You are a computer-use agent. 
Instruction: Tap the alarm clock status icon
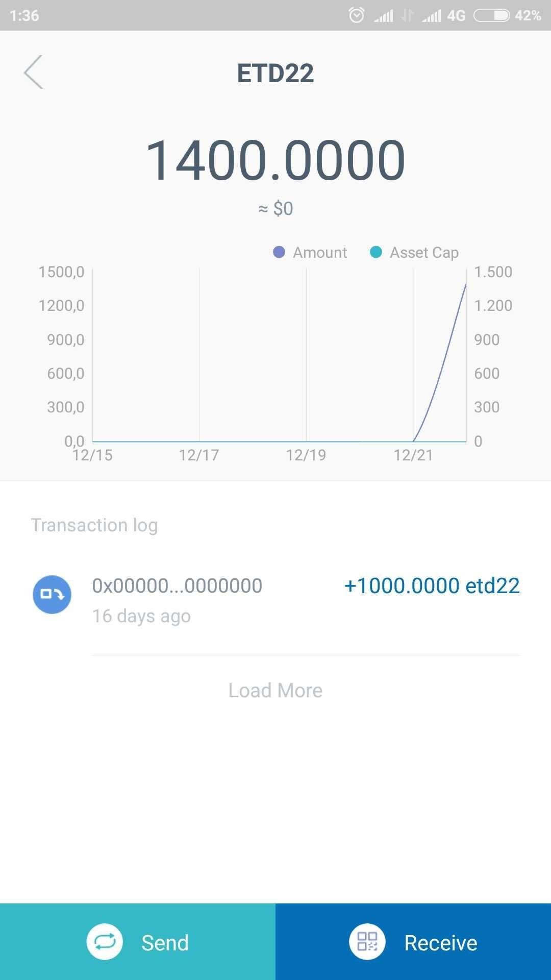pyautogui.click(x=356, y=15)
